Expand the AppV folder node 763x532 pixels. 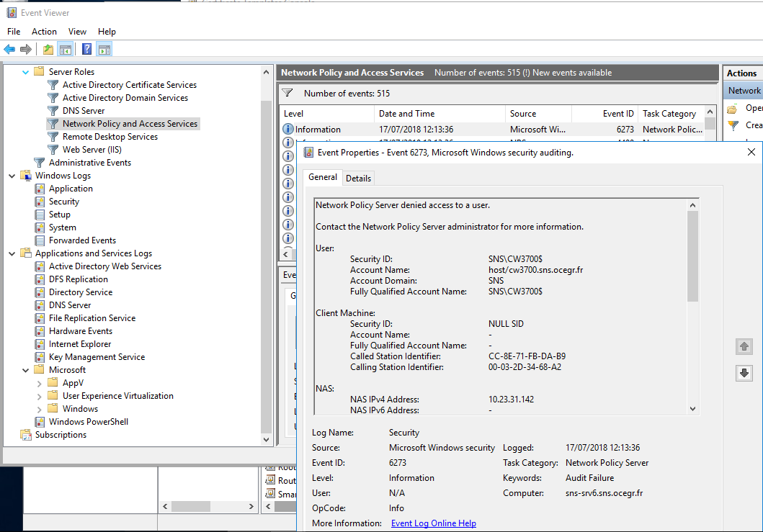(x=40, y=384)
